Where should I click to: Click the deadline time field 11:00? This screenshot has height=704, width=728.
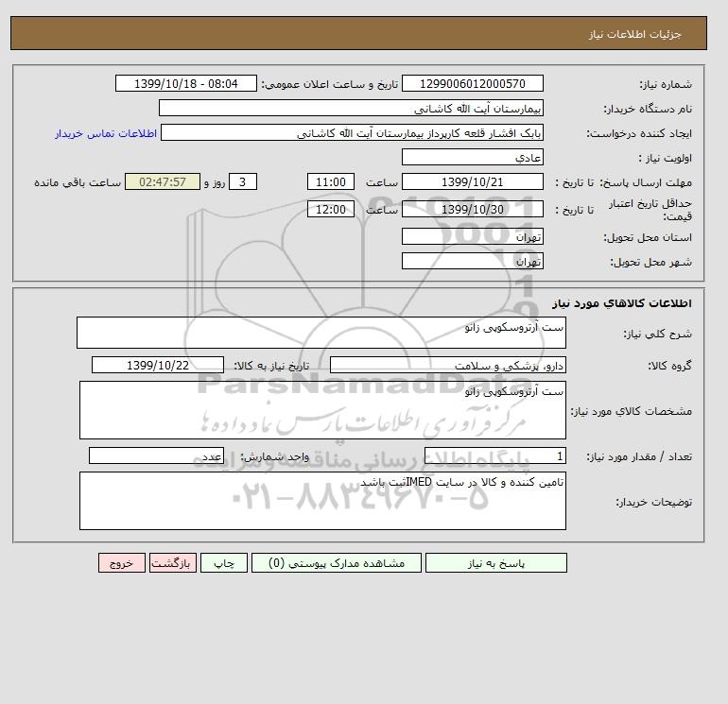pos(331,182)
